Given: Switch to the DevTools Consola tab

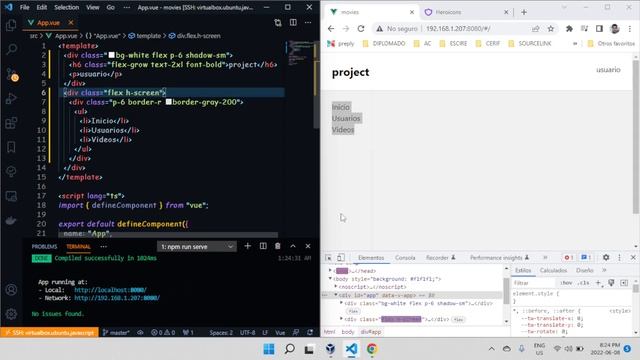Looking at the screenshot, I should 405,258.
